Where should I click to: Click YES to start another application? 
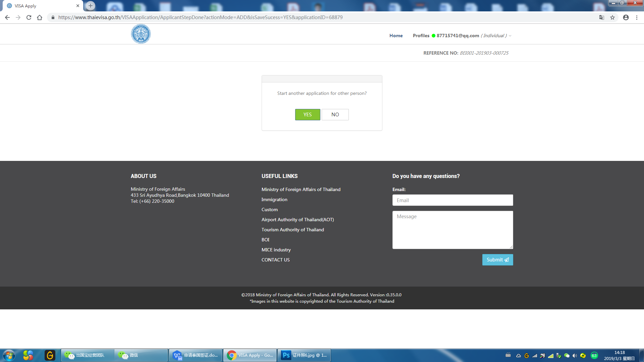[307, 114]
